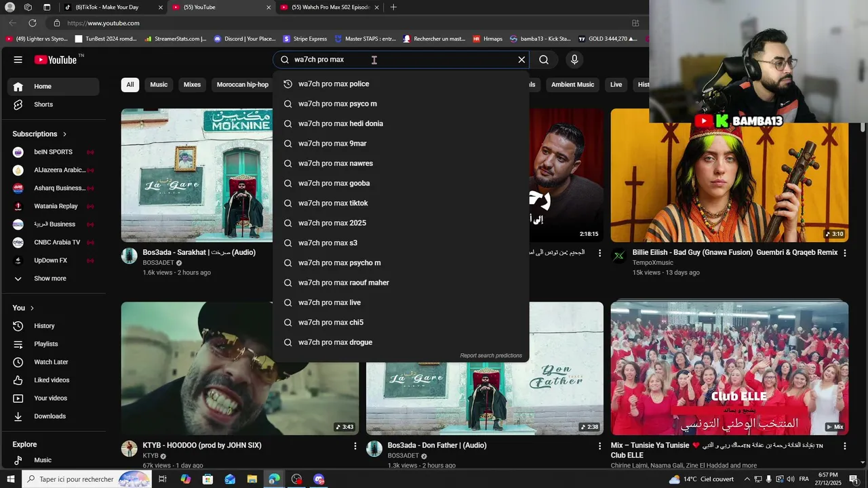
Task: Choose suggestion wa7ch pro max raouf maher
Action: 401,283
